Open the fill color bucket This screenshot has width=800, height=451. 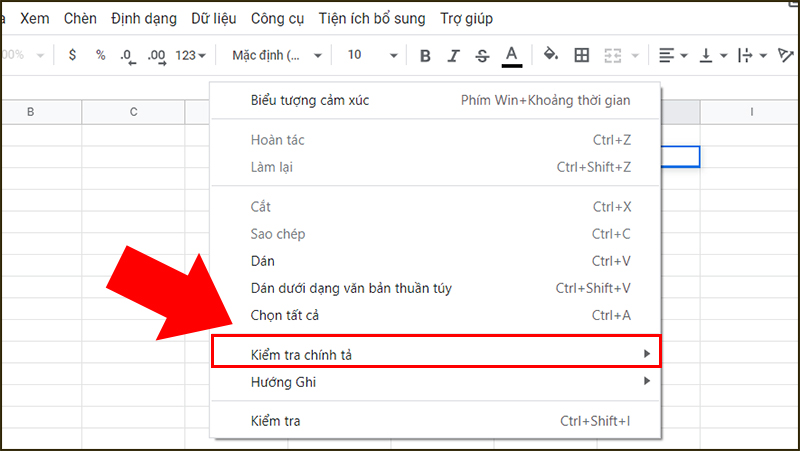coord(551,54)
